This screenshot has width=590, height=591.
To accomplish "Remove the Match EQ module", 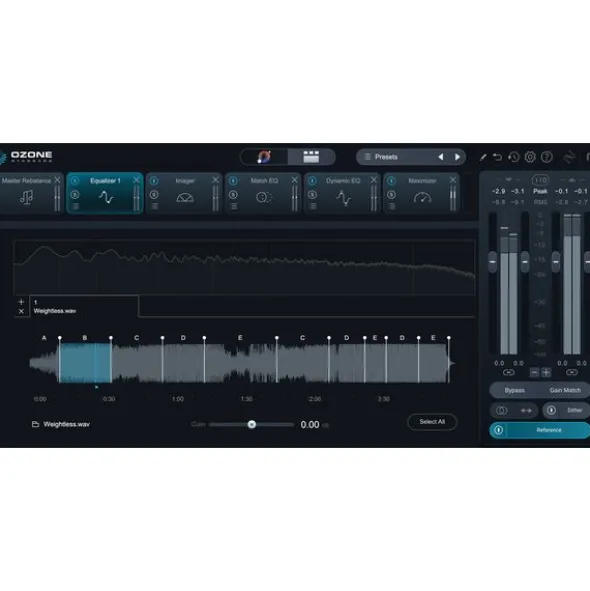I will (294, 180).
